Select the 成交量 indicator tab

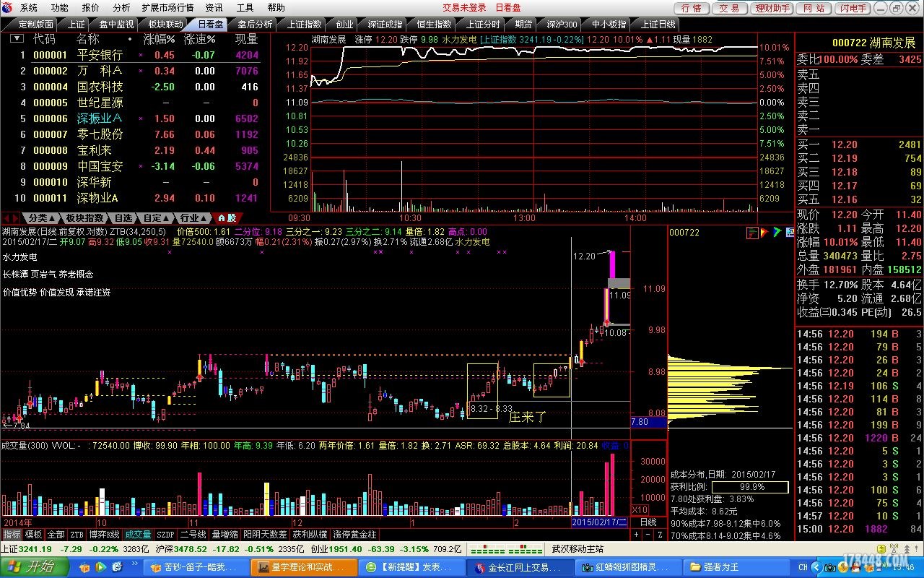(x=138, y=535)
